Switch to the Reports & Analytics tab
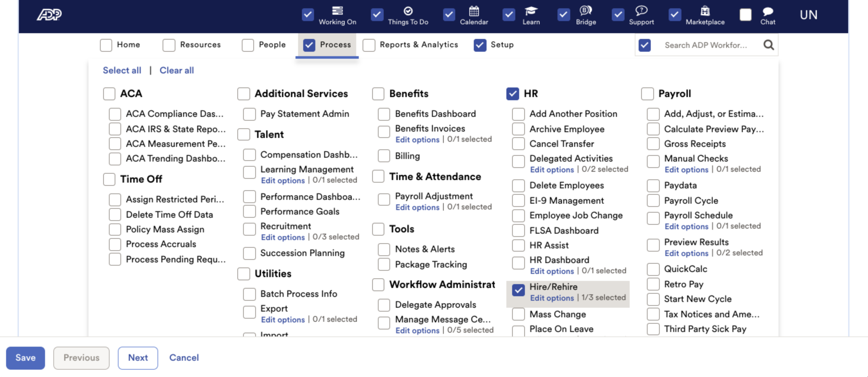This screenshot has height=377, width=868. click(x=419, y=45)
